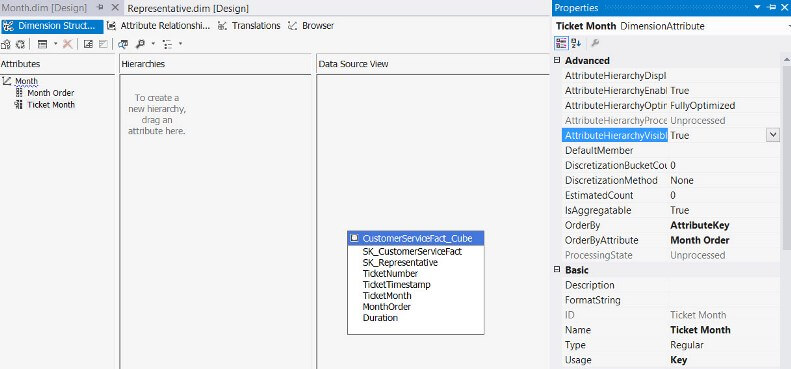
Task: Click the Reconnect/refresh toolbar icon
Action: [x=20, y=44]
